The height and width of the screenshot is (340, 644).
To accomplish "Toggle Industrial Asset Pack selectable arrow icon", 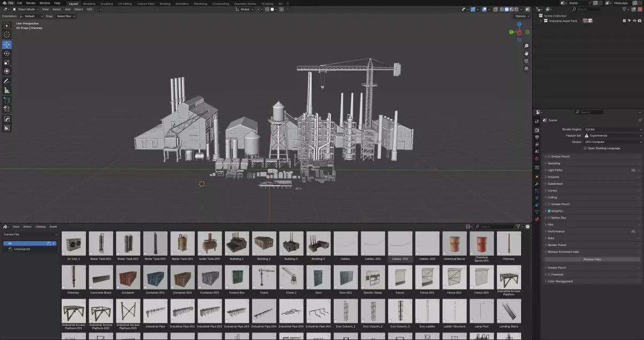I will (630, 20).
